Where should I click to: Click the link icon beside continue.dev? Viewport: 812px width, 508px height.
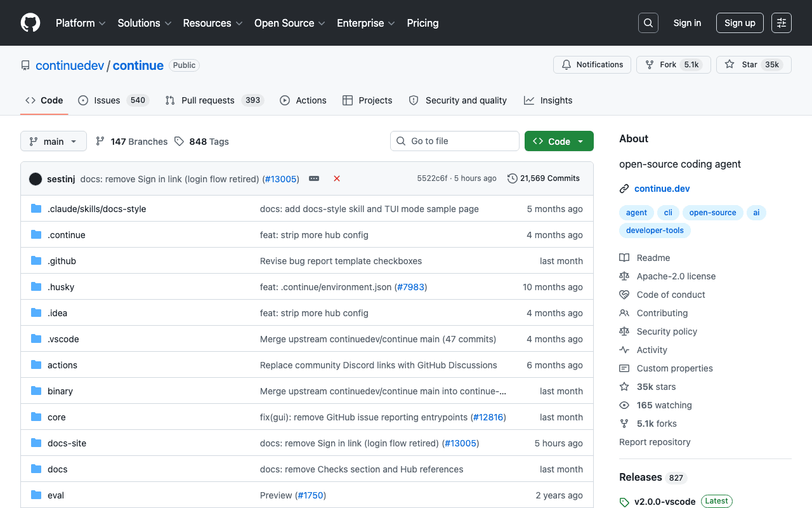pyautogui.click(x=624, y=189)
